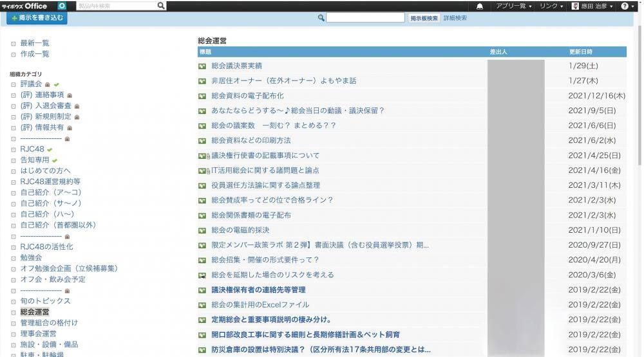Image resolution: width=644 pixels, height=357 pixels.
Task: Click the icon beside 総会招集・開催 post
Action: [x=202, y=260]
